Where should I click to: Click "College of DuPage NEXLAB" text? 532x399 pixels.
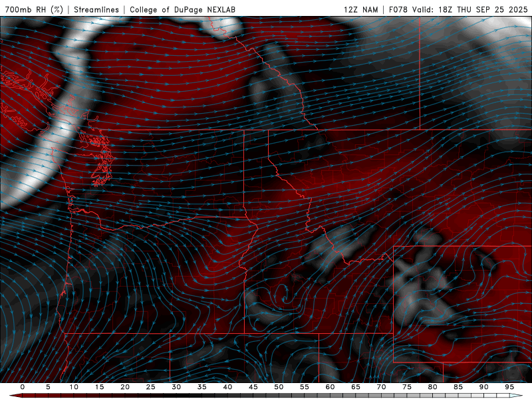pos(182,9)
